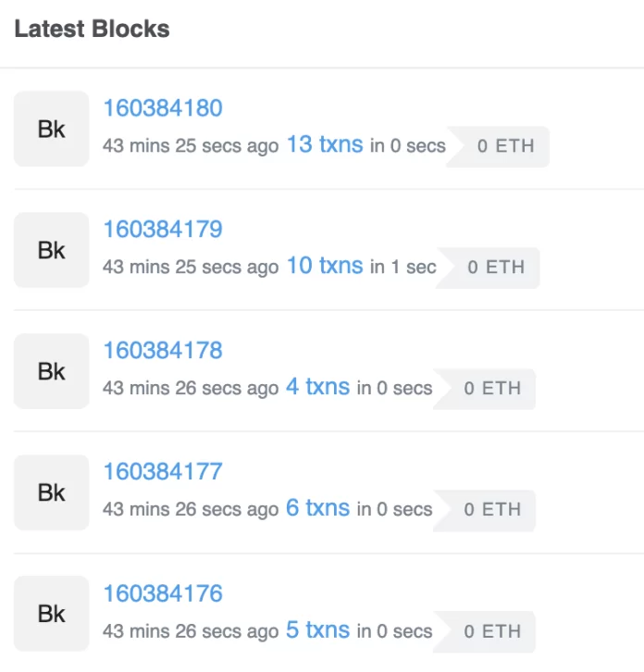
Task: View the 13 txns link
Action: (325, 144)
